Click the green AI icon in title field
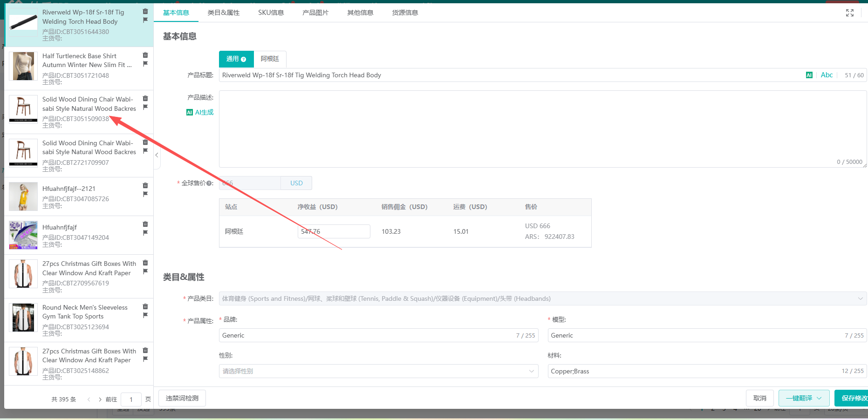This screenshot has height=420, width=868. (x=809, y=75)
